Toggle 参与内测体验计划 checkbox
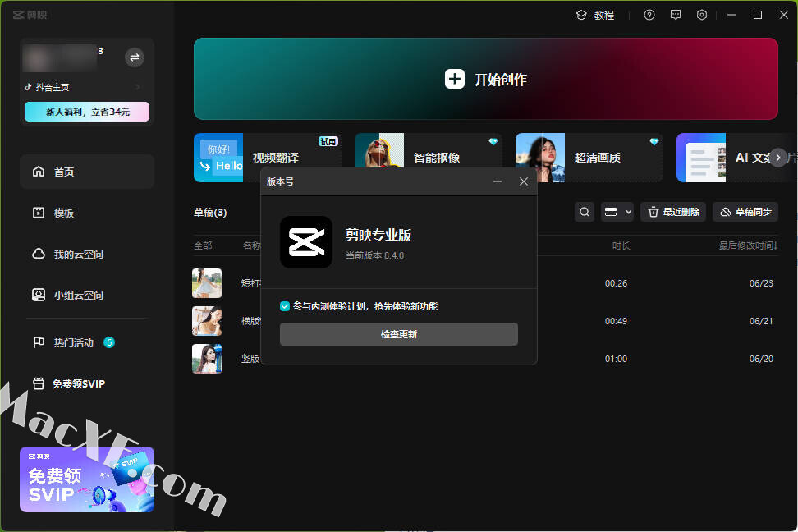 285,306
